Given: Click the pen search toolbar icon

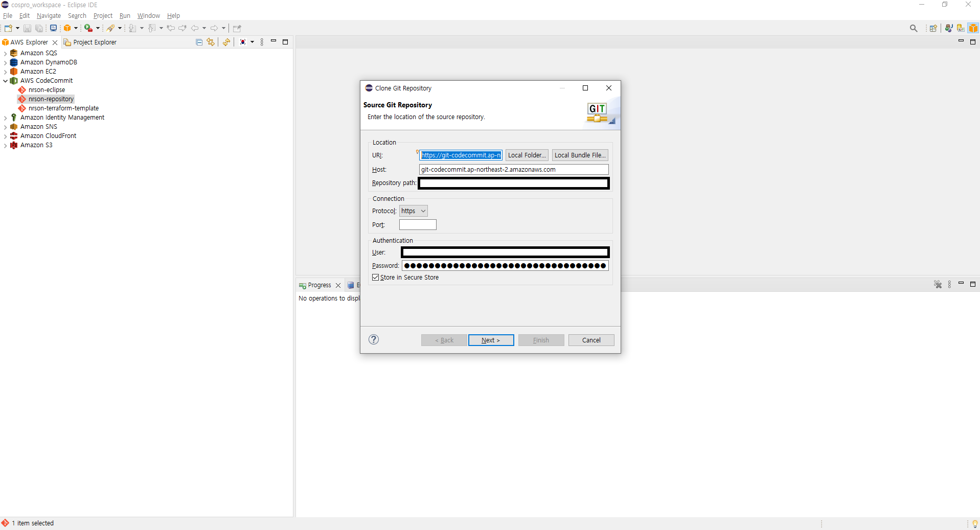Looking at the screenshot, I should [x=110, y=28].
